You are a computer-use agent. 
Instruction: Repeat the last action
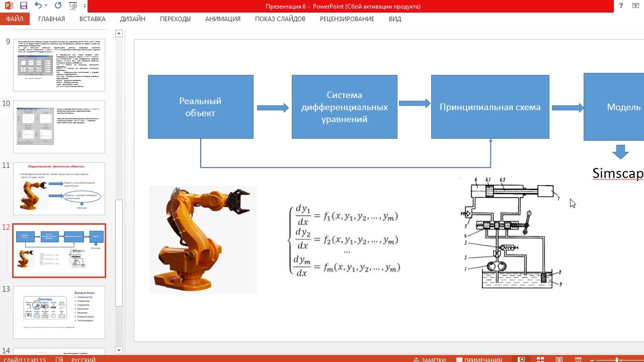58,6
